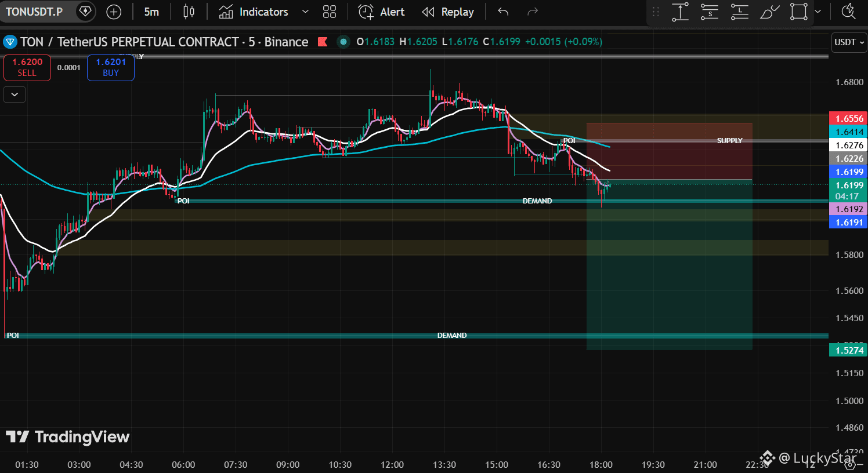
Task: Open the indicator templates grid icon
Action: tap(330, 12)
